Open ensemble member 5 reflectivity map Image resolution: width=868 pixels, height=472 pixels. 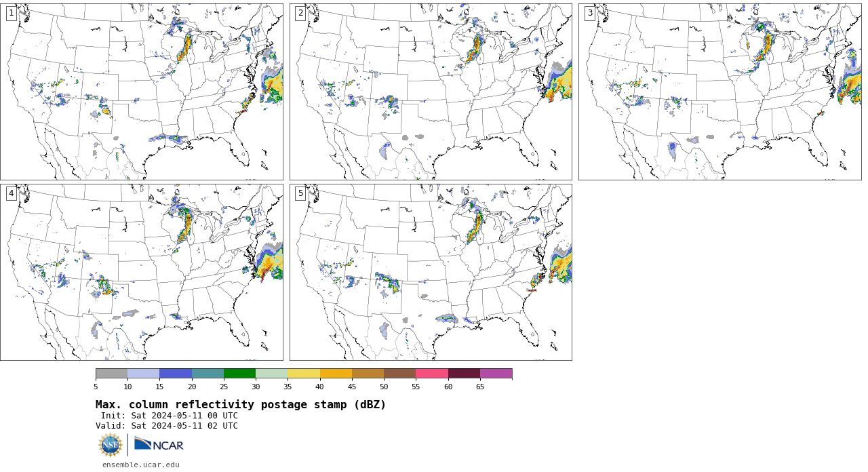click(x=431, y=272)
